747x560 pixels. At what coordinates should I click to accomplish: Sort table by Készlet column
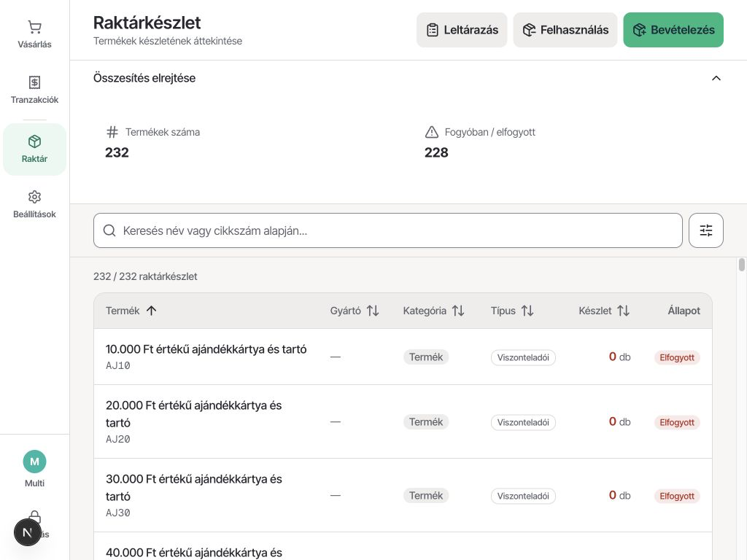(604, 311)
